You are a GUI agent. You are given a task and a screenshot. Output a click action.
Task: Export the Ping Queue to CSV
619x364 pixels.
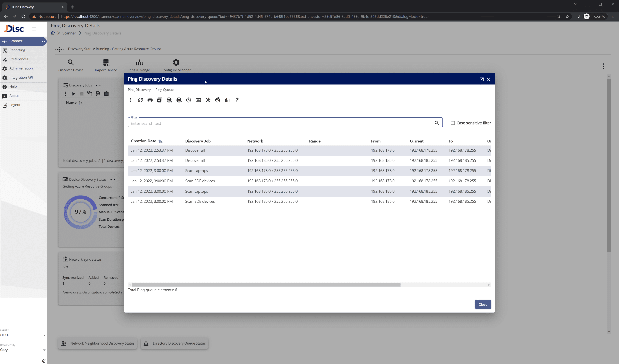click(179, 100)
